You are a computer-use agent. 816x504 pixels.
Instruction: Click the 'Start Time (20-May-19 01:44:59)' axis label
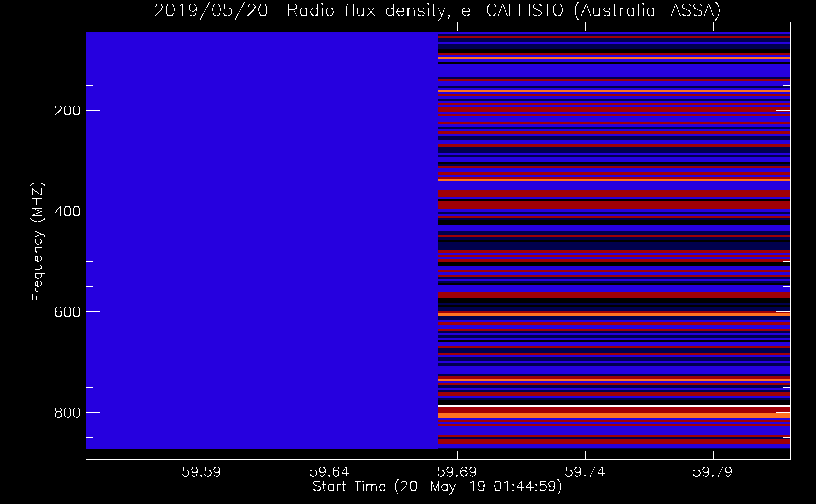point(437,487)
